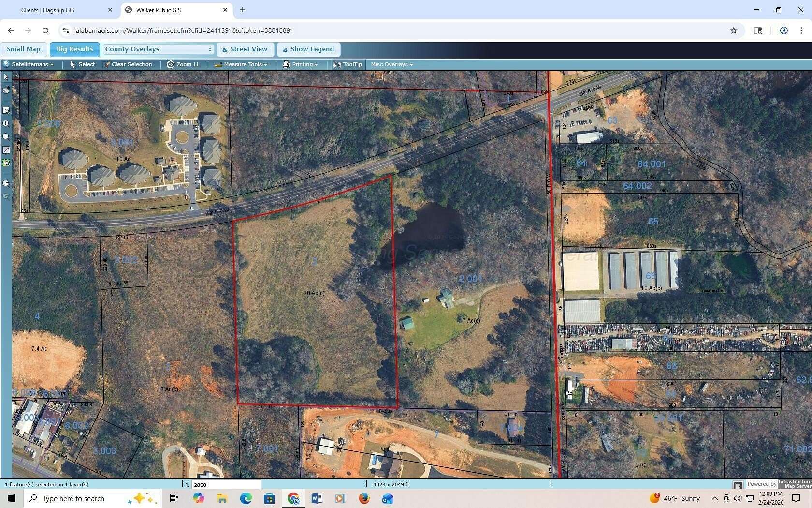This screenshot has height=508, width=812.
Task: Toggle Street View mode
Action: click(x=245, y=49)
